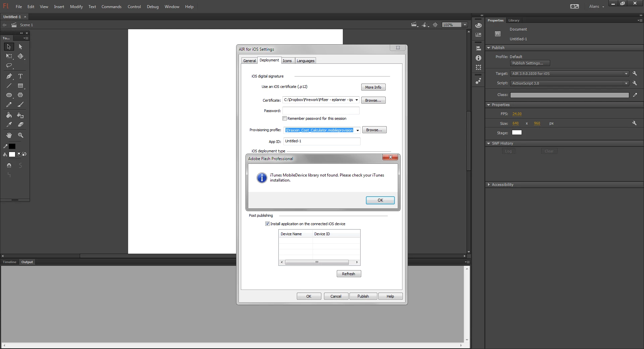Select the 3D Rotation tool
Viewport: 644px width, 349px height.
20,56
